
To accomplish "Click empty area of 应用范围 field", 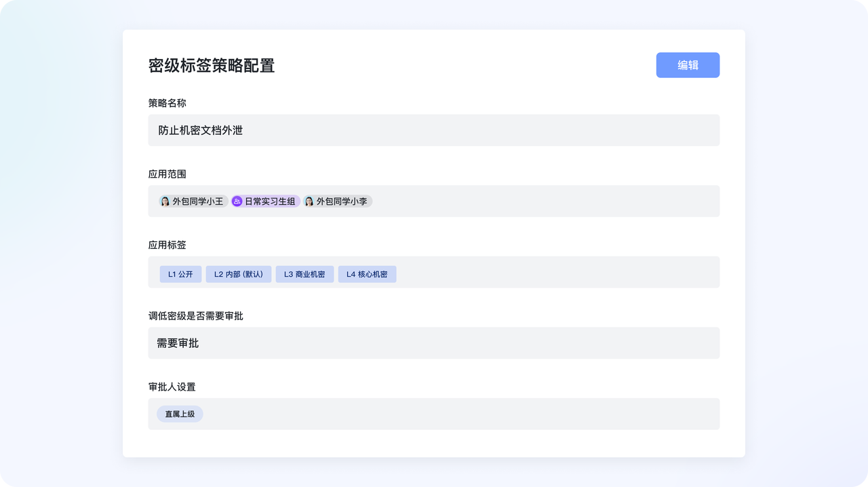I will coord(542,201).
